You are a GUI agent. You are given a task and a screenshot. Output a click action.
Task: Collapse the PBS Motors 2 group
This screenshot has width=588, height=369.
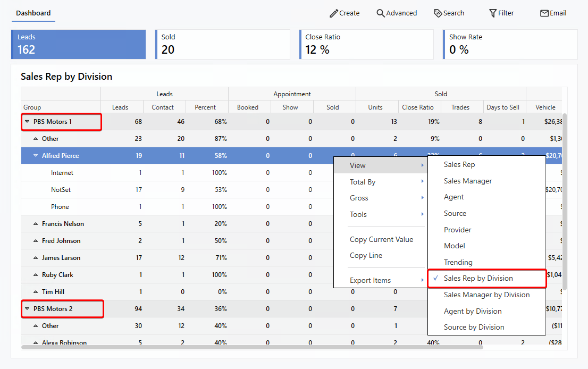click(27, 309)
